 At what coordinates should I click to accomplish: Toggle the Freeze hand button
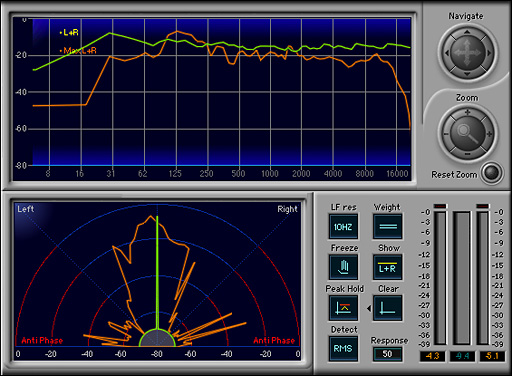click(x=343, y=267)
